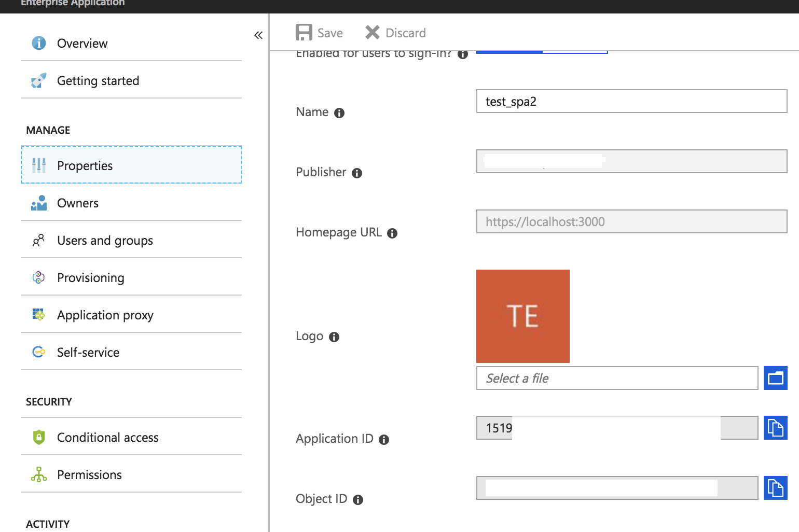
Task: Click the Publisher field
Action: [631, 161]
